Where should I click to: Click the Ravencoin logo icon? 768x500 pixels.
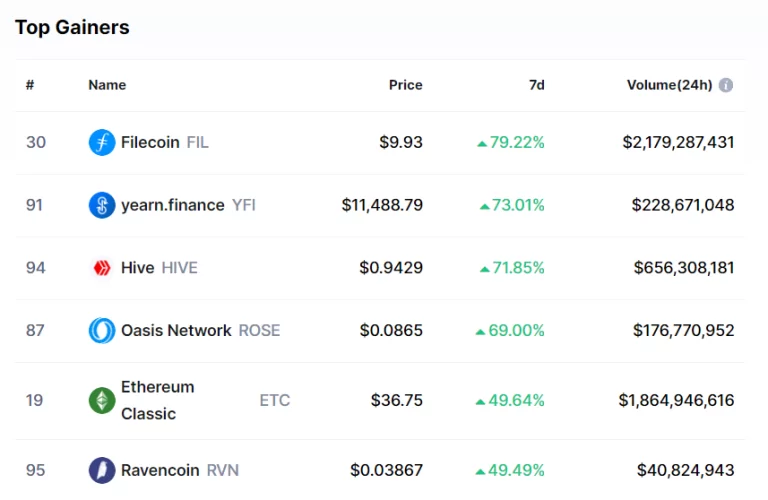pos(102,470)
